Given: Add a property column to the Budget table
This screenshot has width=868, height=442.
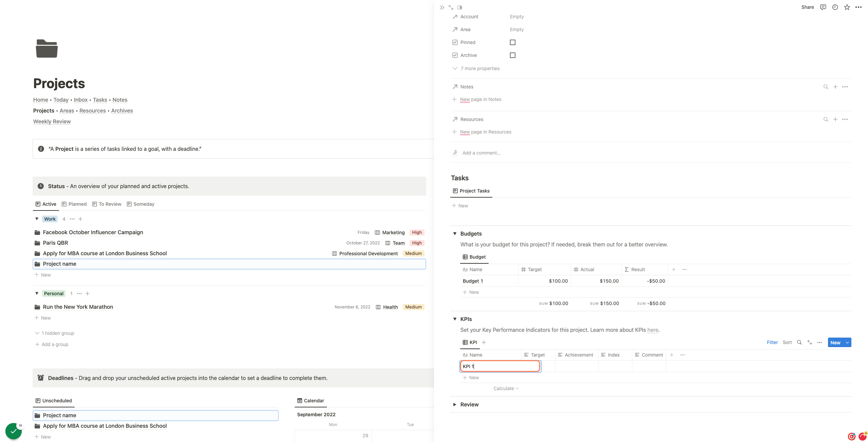Looking at the screenshot, I should click(x=674, y=269).
